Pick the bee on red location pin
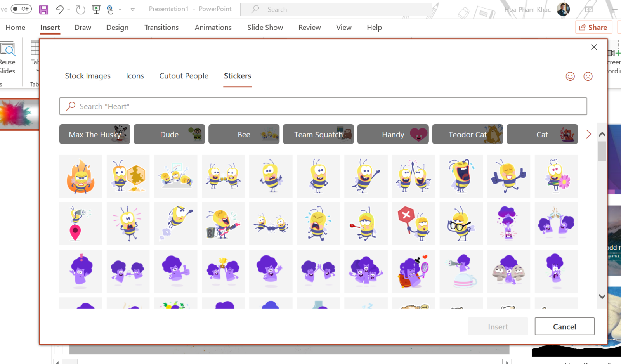The width and height of the screenshot is (621, 364). pos(81,224)
